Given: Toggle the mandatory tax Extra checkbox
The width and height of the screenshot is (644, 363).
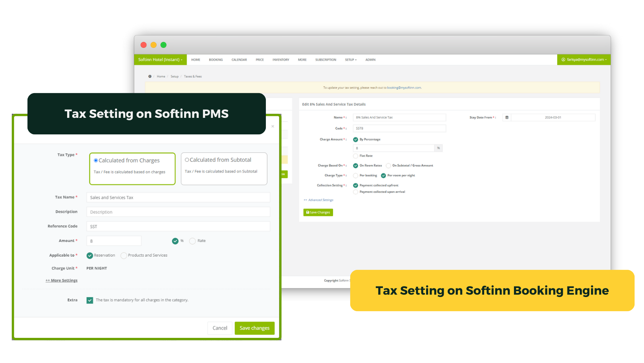Looking at the screenshot, I should pyautogui.click(x=90, y=300).
